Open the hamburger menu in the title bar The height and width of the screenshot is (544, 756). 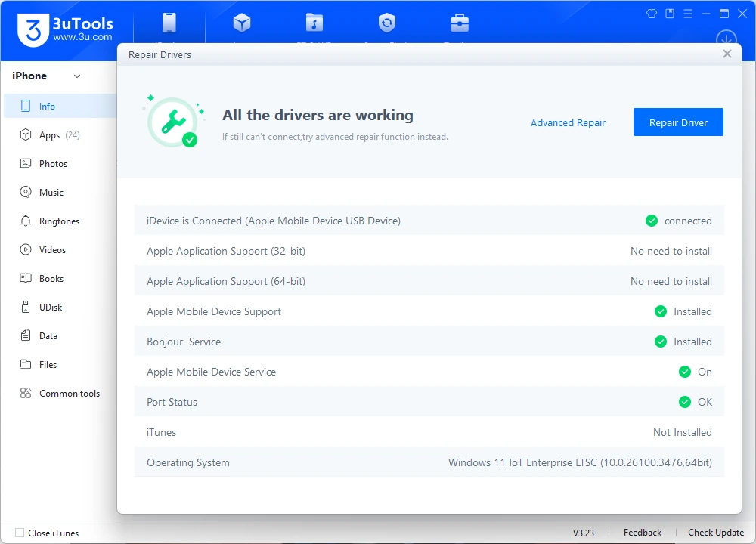tap(688, 14)
